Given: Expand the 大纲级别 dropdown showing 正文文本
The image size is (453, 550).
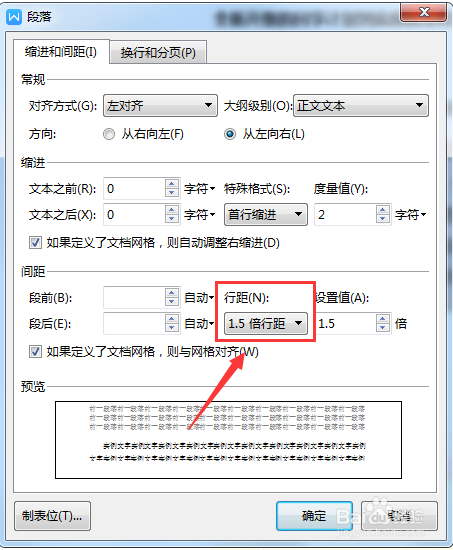Looking at the screenshot, I should click(361, 105).
